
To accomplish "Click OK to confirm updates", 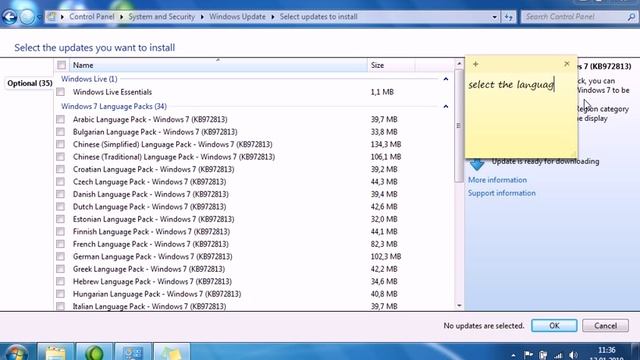I will pos(554,325).
